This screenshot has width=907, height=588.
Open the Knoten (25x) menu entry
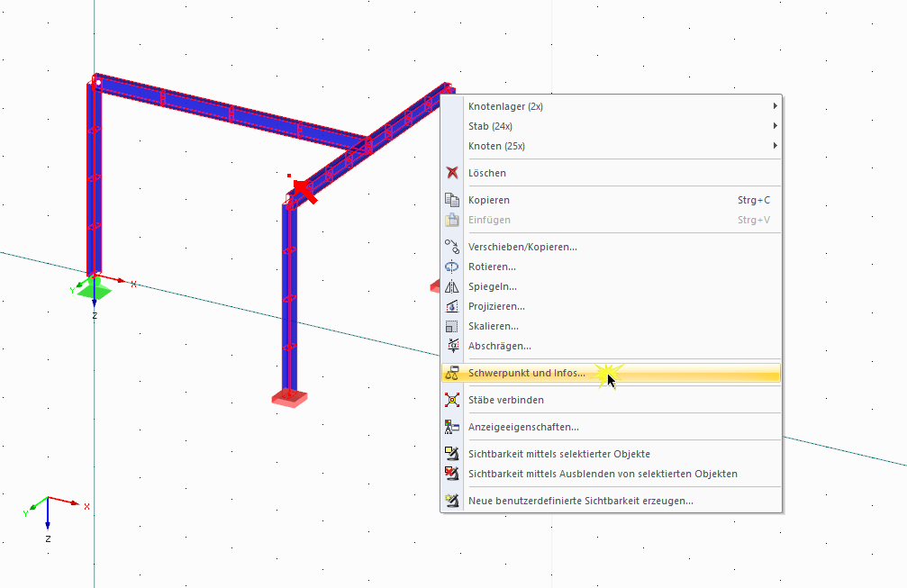pos(611,146)
